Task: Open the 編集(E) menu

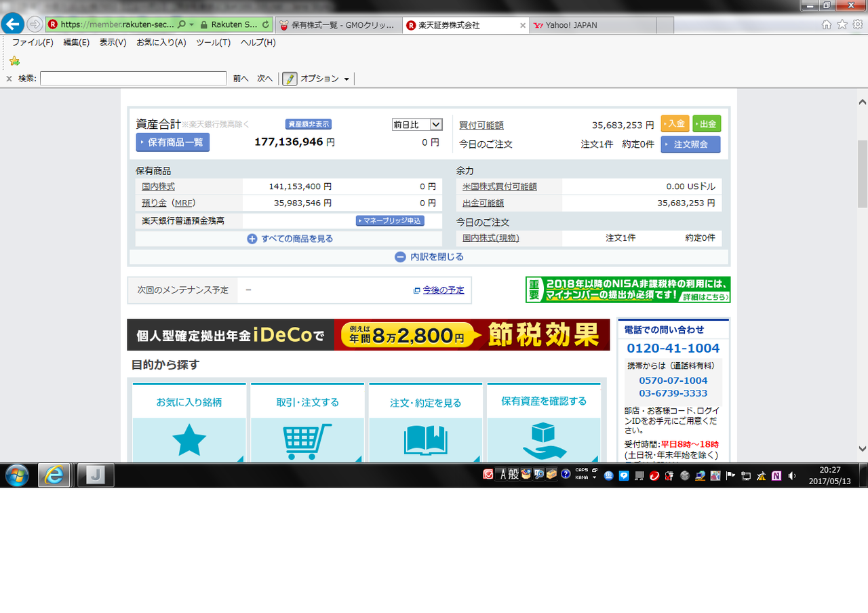Action: (x=77, y=42)
